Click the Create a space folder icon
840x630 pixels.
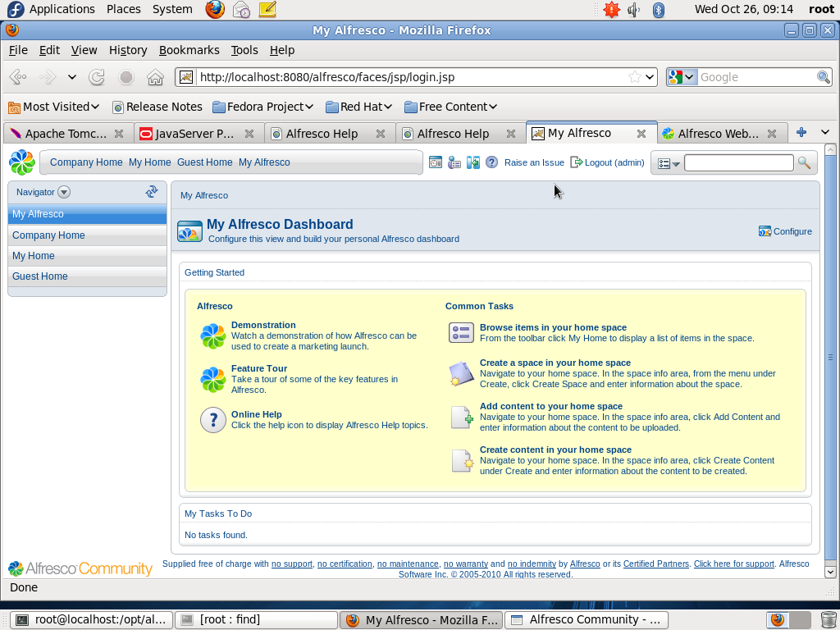coord(461,373)
